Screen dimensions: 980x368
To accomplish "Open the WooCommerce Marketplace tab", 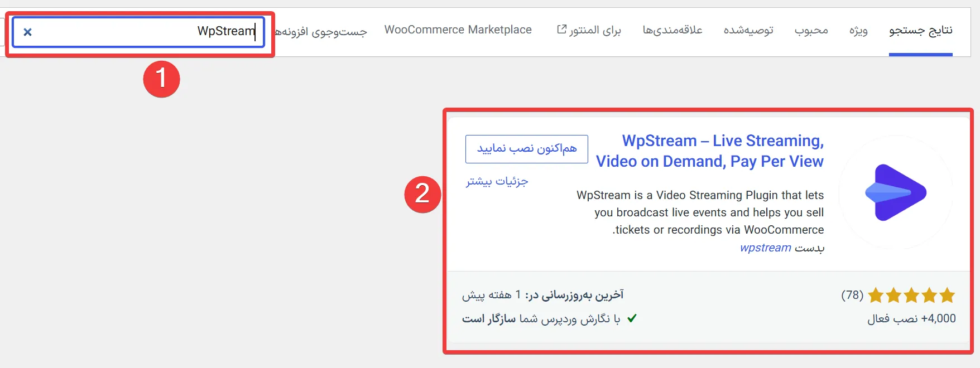I will (458, 30).
